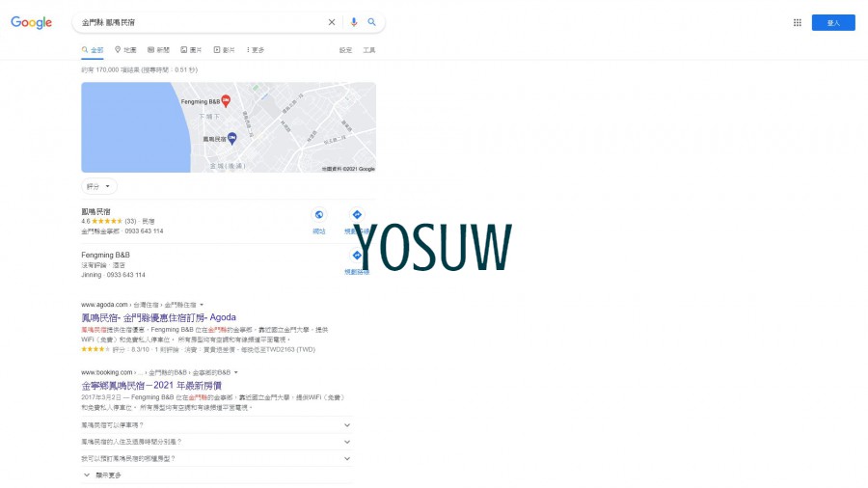Image resolution: width=868 pixels, height=488 pixels.
Task: Click the blue 登入 sign-in button
Action: pyautogui.click(x=832, y=23)
